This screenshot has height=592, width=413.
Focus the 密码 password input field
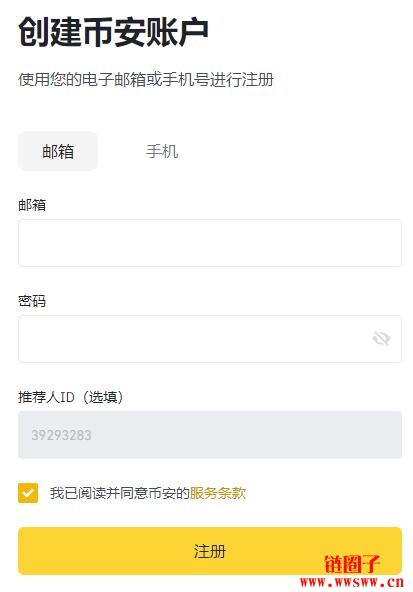tap(210, 339)
